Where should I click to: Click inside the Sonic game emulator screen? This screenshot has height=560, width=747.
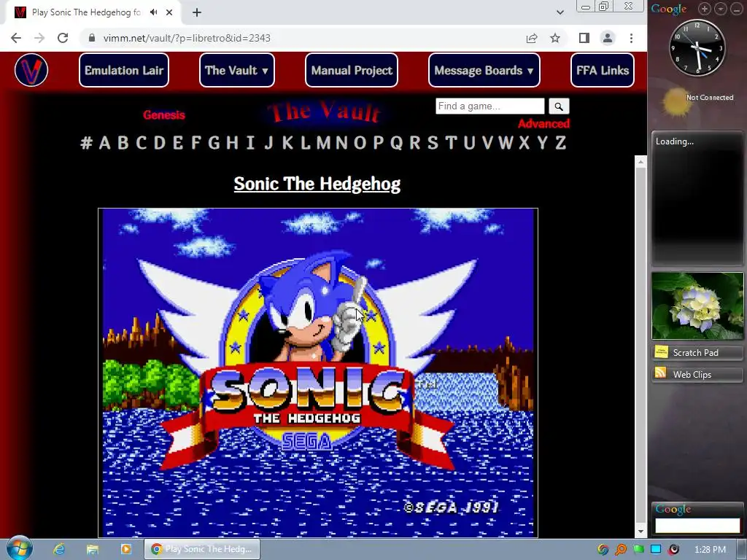click(318, 373)
